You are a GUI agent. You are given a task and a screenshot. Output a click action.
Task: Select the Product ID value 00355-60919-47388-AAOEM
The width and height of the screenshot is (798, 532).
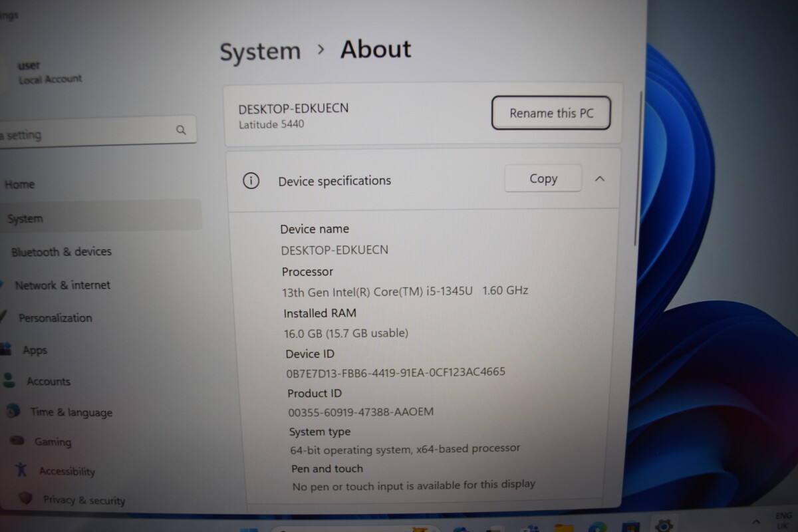[x=360, y=412]
